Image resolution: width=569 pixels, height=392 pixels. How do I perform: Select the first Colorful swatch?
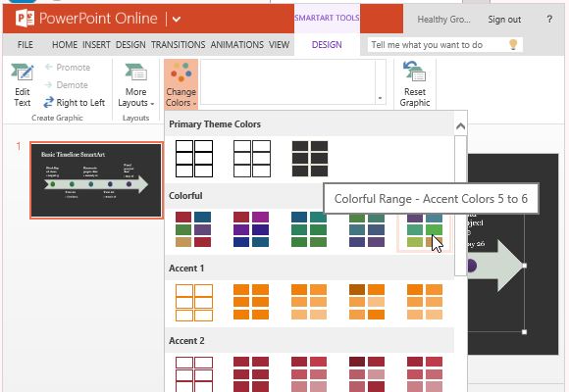click(x=193, y=229)
